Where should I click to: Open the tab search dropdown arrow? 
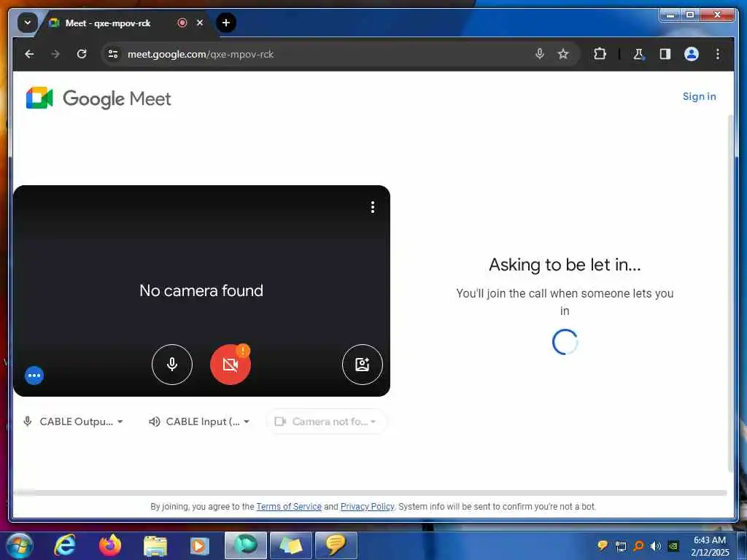[x=27, y=23]
